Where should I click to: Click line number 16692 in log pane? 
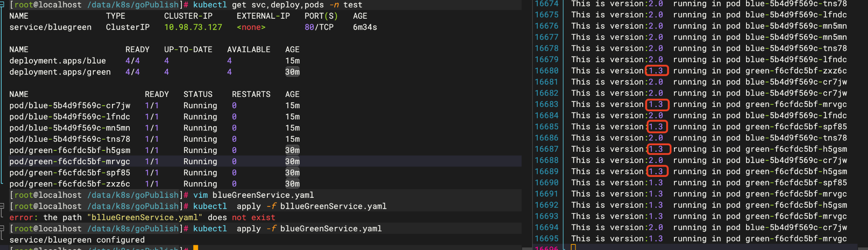point(546,205)
